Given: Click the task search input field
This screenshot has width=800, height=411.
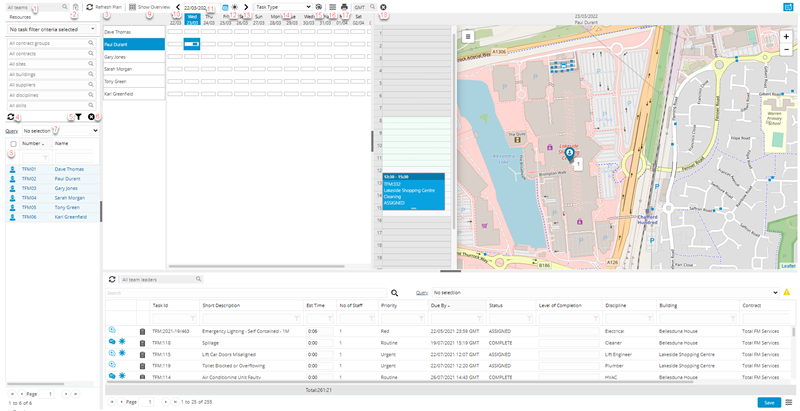Looking at the screenshot, I should (x=245, y=293).
